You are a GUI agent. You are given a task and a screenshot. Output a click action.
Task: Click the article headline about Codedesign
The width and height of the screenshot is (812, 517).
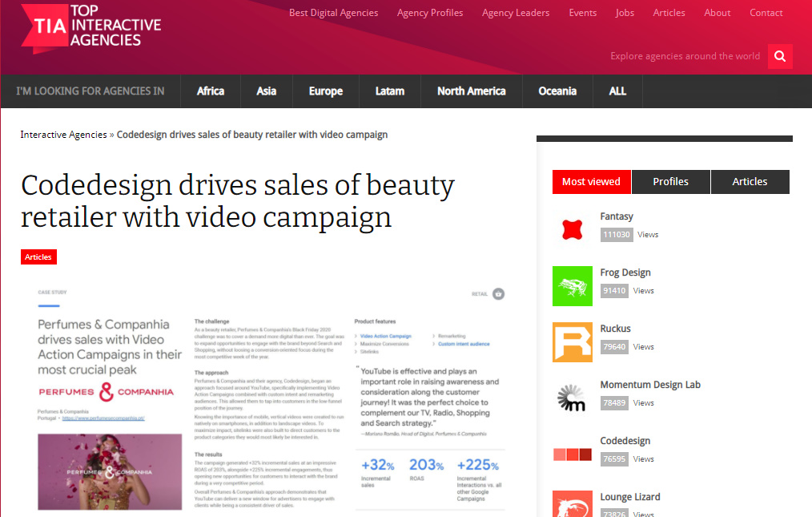pyautogui.click(x=238, y=200)
